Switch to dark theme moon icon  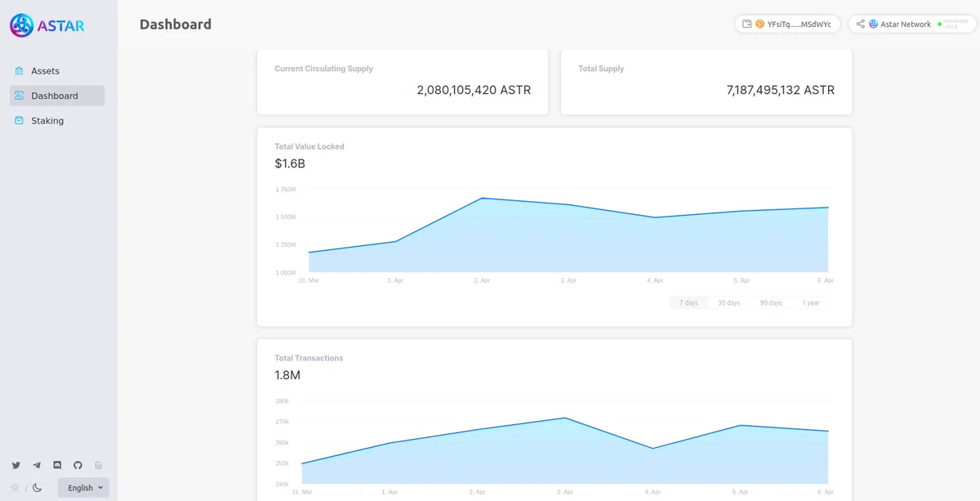point(37,488)
